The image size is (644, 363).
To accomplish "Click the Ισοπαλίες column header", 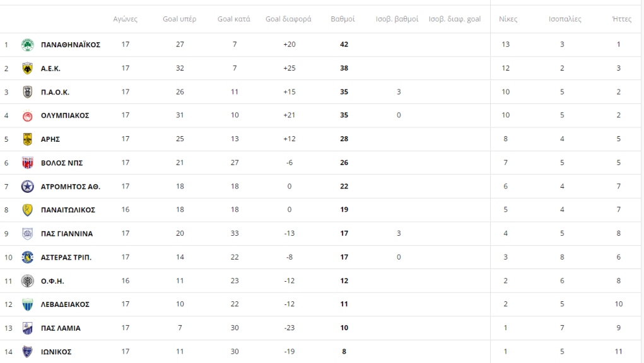I will tap(565, 19).
